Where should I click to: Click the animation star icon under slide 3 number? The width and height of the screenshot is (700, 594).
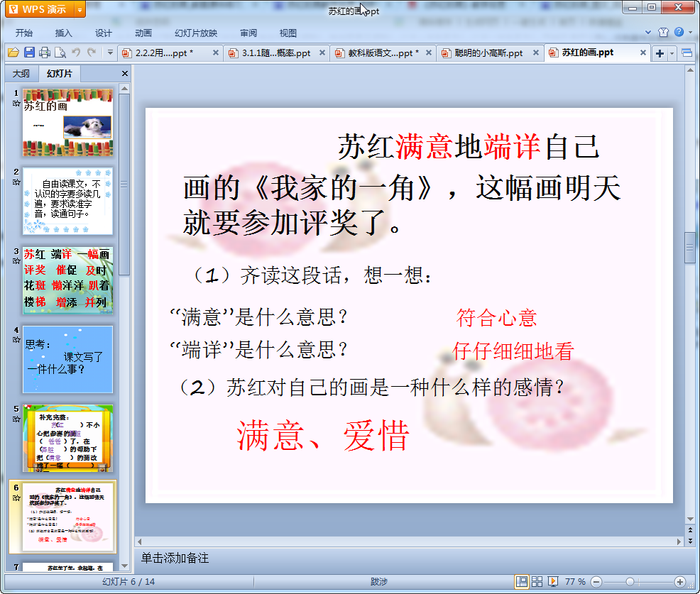coord(16,261)
